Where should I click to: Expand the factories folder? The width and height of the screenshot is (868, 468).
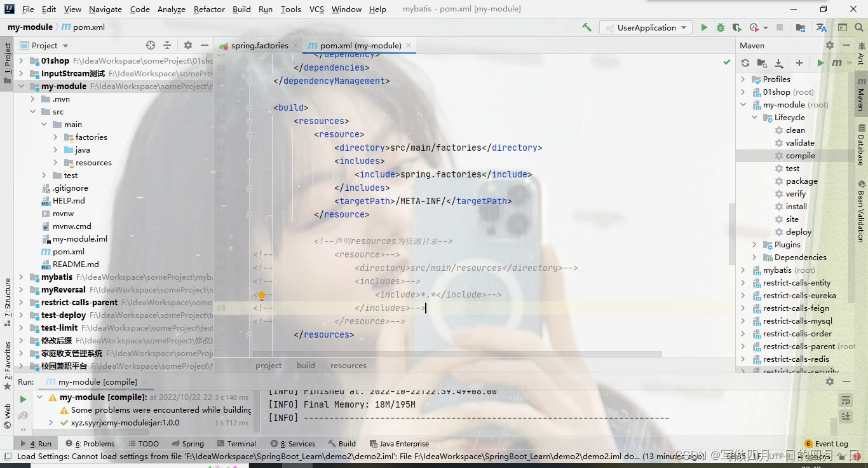(56, 137)
